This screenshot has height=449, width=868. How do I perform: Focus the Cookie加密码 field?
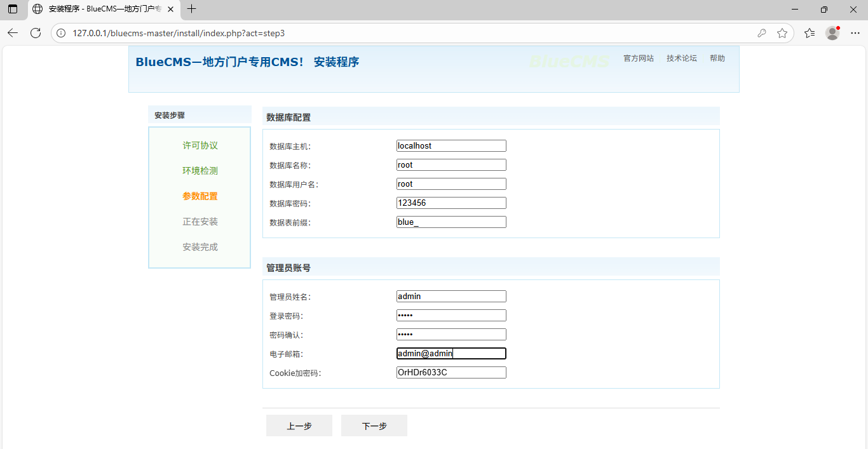451,373
